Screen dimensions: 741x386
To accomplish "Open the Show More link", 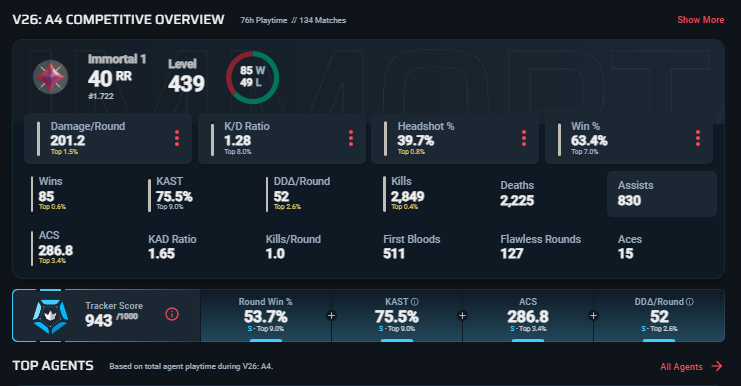I will 700,20.
